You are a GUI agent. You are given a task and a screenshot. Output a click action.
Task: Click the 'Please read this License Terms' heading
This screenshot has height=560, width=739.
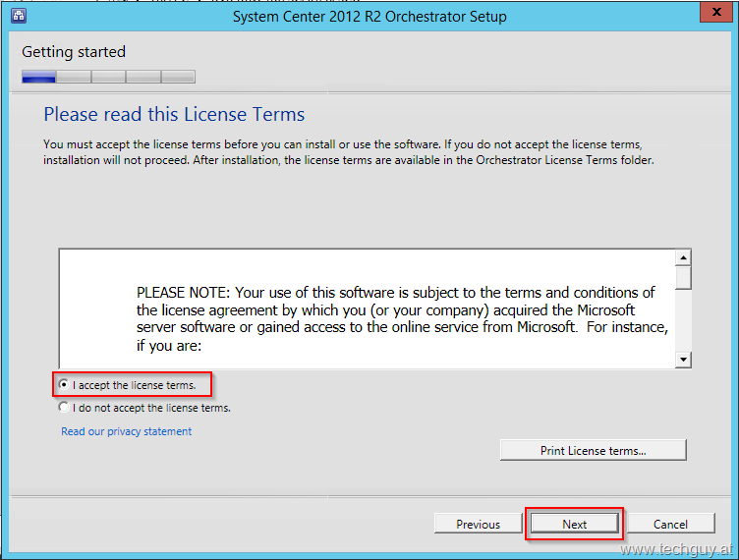point(174,114)
